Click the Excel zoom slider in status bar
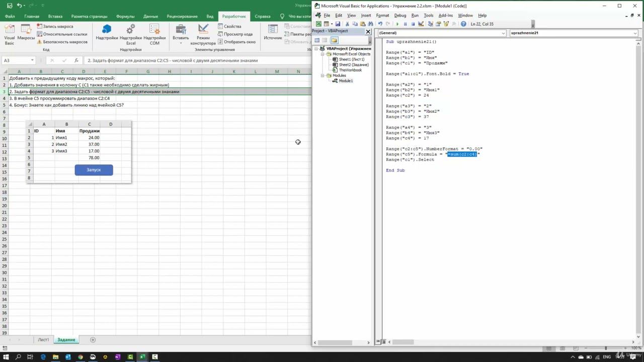This screenshot has height=362, width=644. pyautogui.click(x=605, y=348)
